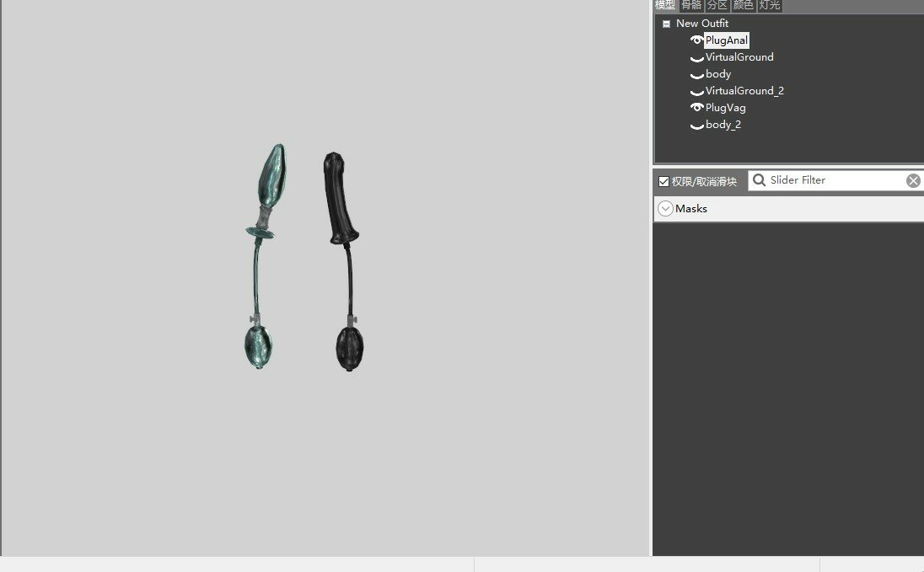Show the body mesh with its eye icon
The width and height of the screenshot is (924, 572).
(696, 75)
